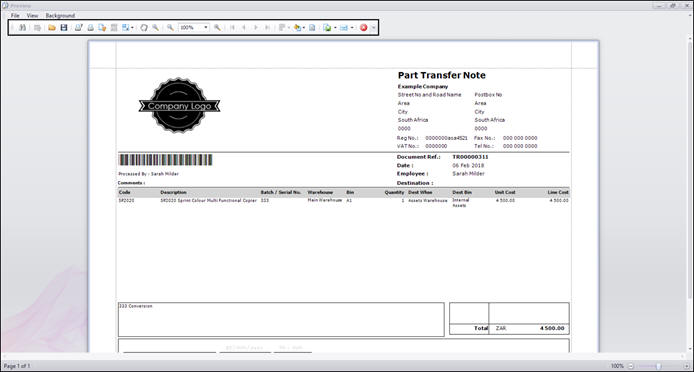Screen dimensions: 694x372
Task: Click 'Main Warehouse' cell in table
Action: 324,200
